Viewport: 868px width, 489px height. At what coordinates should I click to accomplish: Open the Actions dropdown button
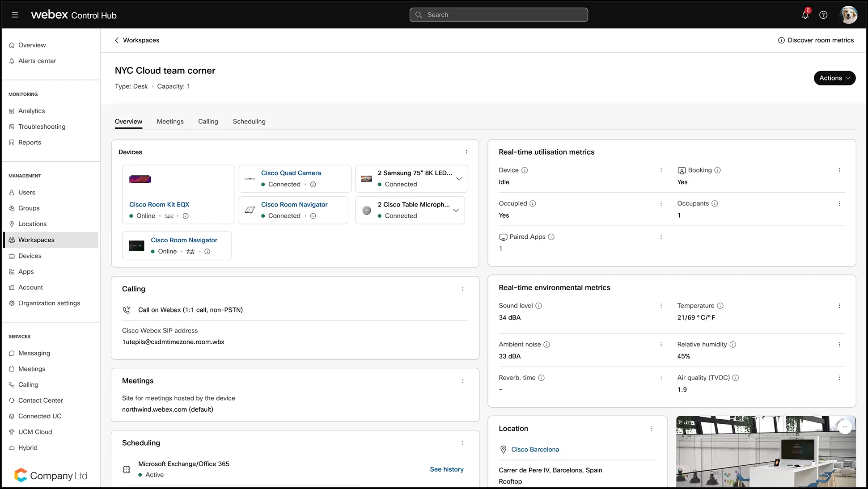tap(834, 78)
